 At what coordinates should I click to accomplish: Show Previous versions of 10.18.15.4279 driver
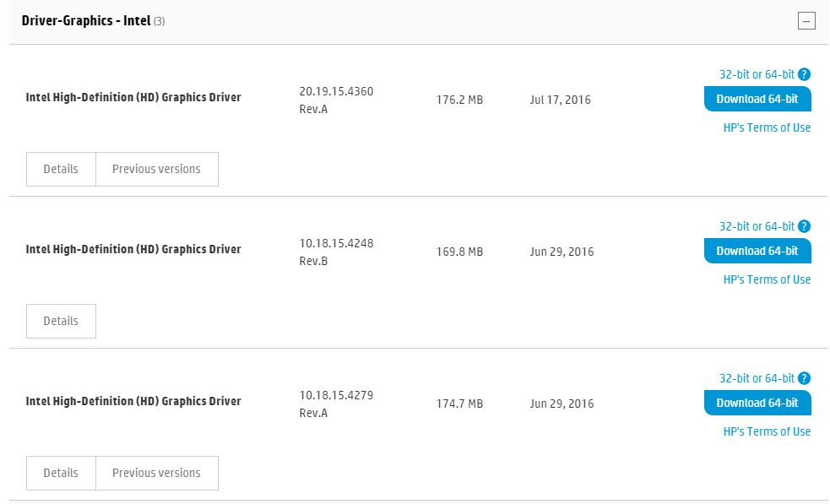tap(156, 473)
